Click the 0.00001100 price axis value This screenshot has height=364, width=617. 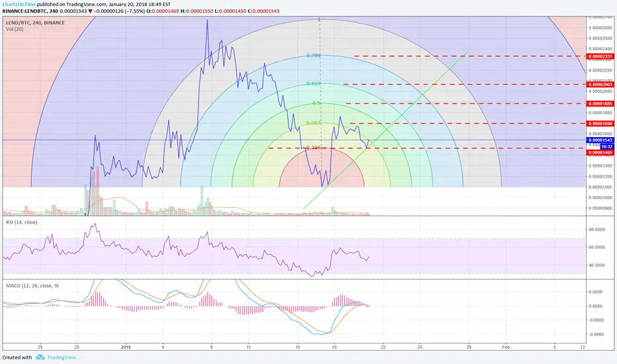click(x=601, y=187)
